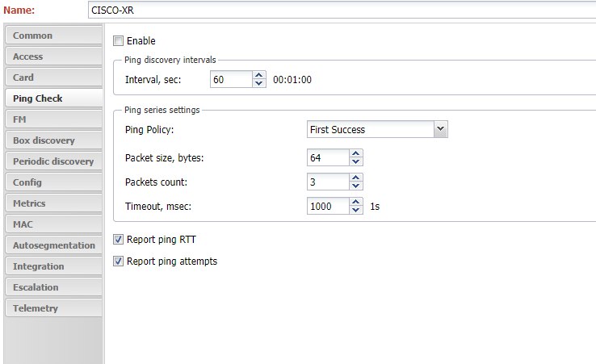The width and height of the screenshot is (596, 364).
Task: Open the Metrics tab
Action: (53, 203)
